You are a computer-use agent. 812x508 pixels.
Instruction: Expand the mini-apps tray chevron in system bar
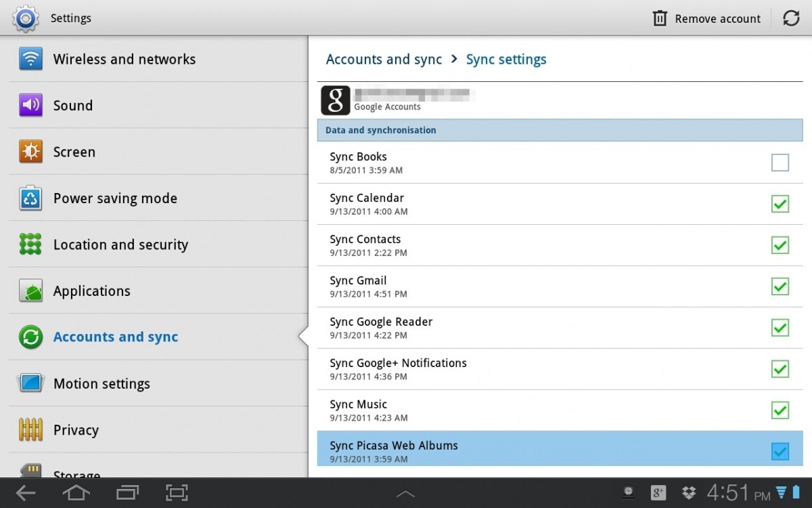405,494
